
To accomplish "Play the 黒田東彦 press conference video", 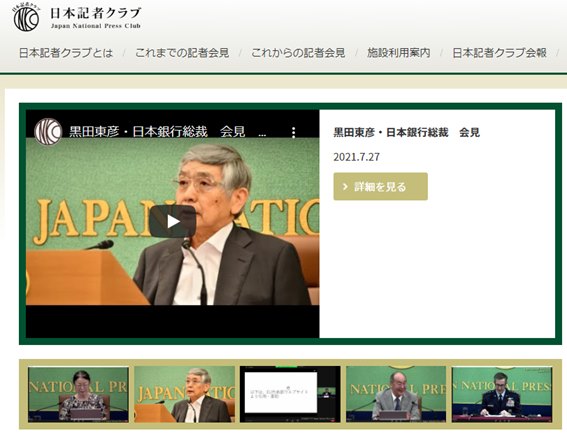I will [x=172, y=221].
